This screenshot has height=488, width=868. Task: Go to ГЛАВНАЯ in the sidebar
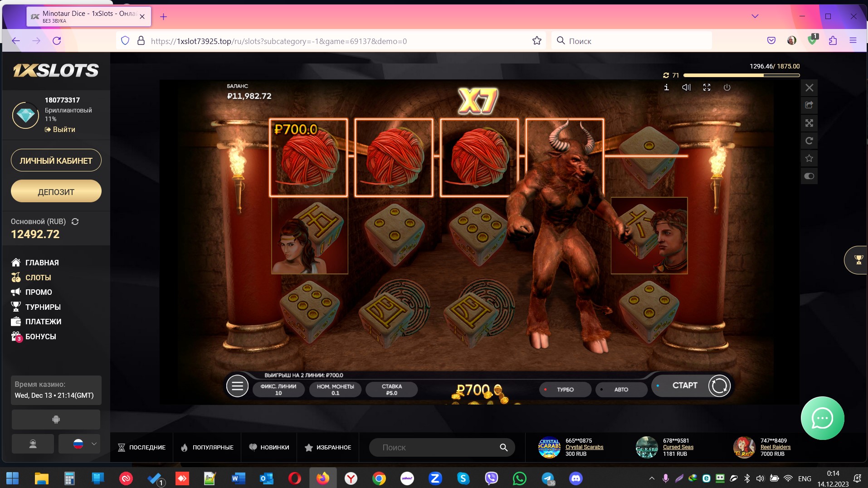click(35, 263)
